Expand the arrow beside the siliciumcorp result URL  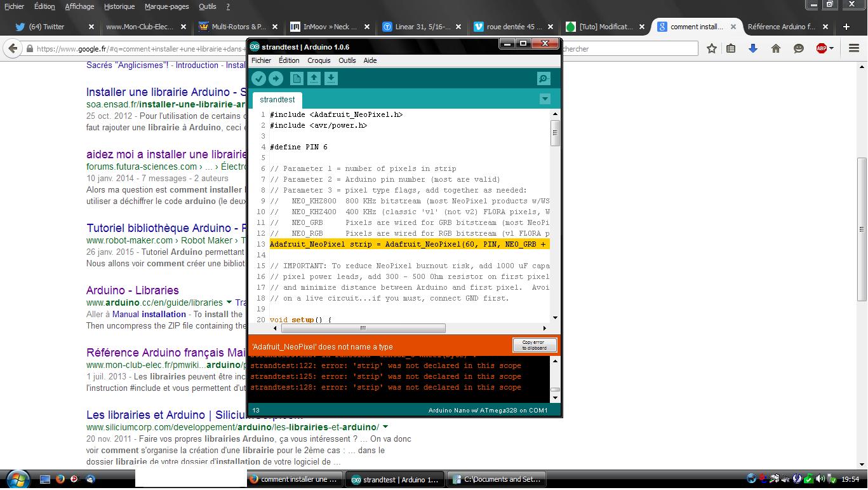(x=385, y=427)
